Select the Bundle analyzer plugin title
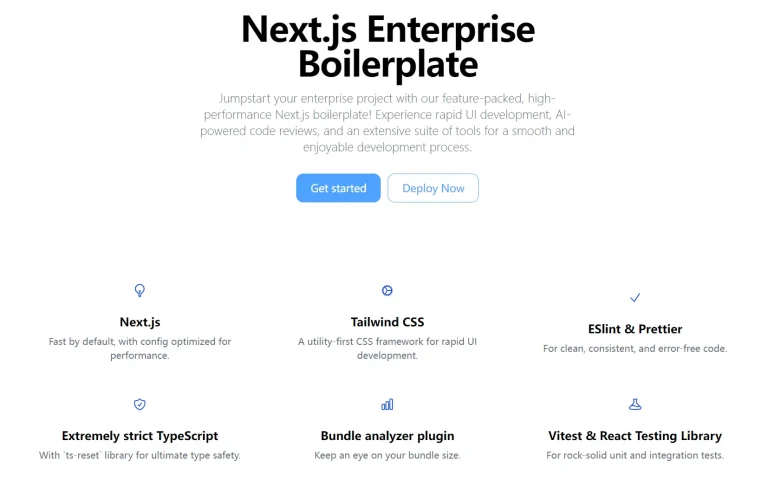This screenshot has width=768, height=486. point(387,436)
